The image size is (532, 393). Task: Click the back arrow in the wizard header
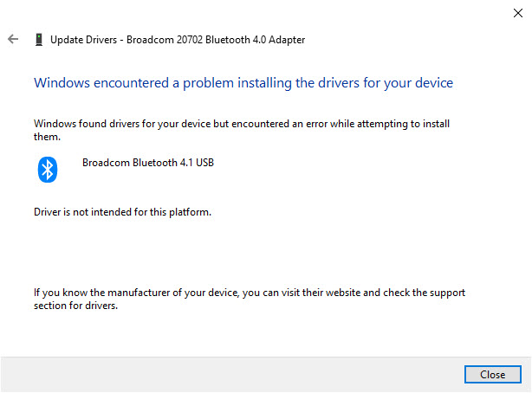pos(13,39)
